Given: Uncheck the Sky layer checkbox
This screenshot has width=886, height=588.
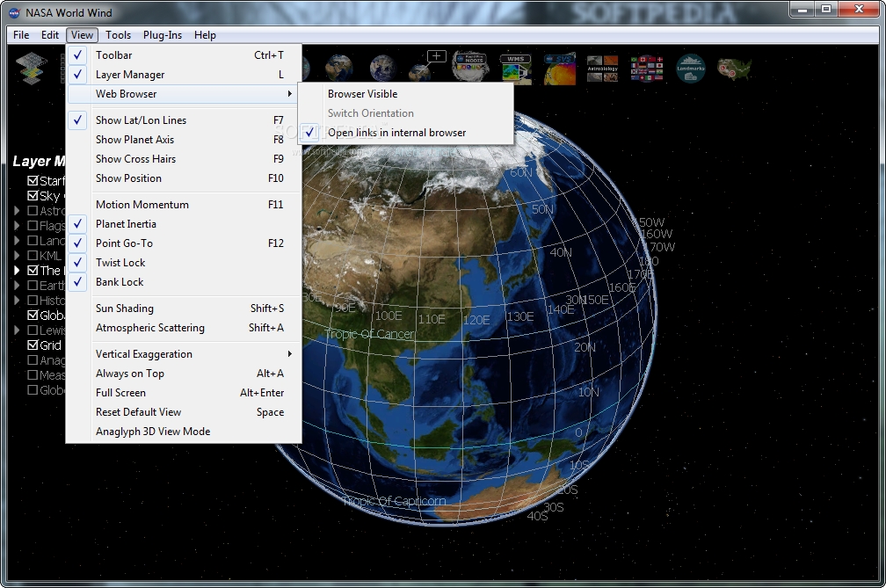Looking at the screenshot, I should click(33, 196).
